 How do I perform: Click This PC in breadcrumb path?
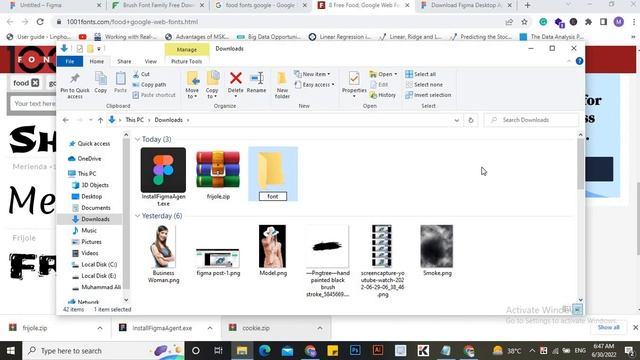pyautogui.click(x=135, y=120)
